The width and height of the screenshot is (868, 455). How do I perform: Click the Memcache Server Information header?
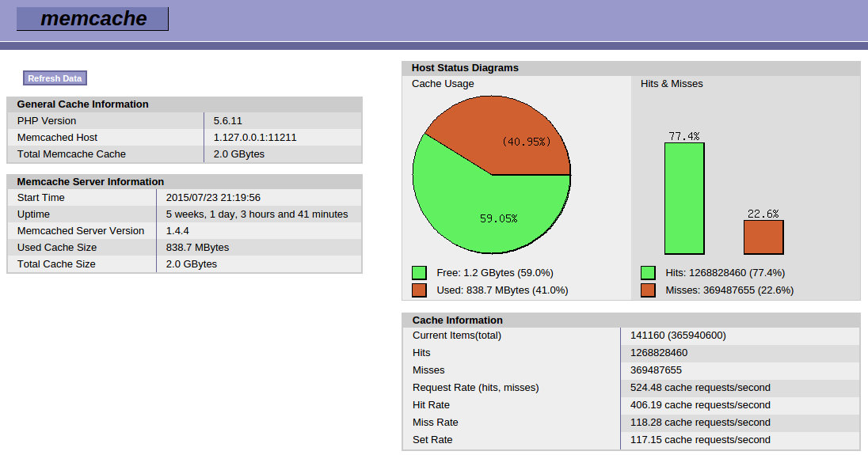(90, 181)
